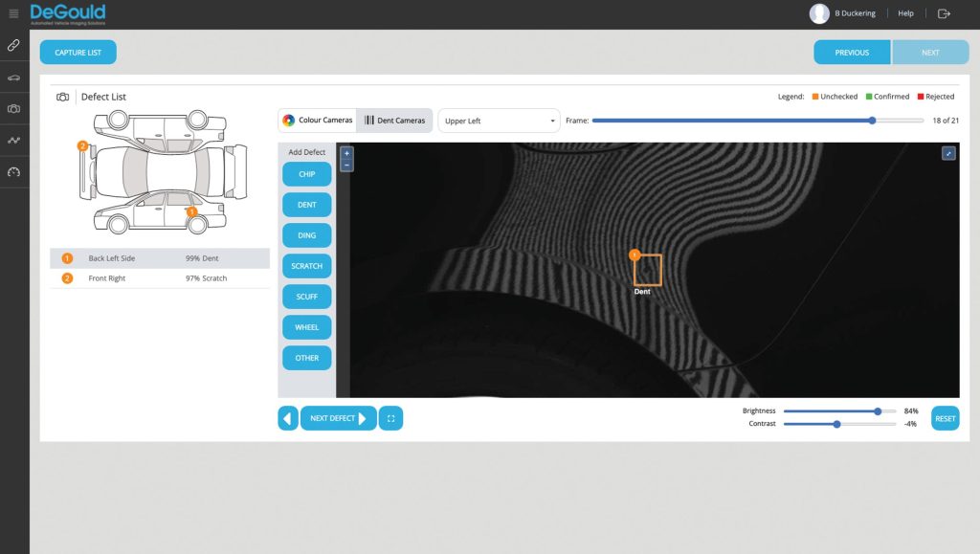Adjust the Brightness slider
Screen dimensions: 980x554
(877, 410)
